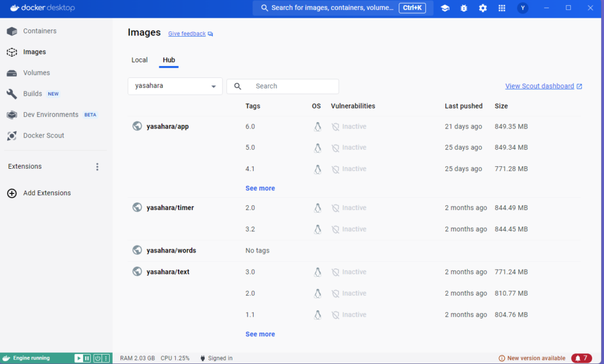The image size is (604, 364).
Task: Click the Troubleshoot bug icon
Action: click(x=464, y=8)
